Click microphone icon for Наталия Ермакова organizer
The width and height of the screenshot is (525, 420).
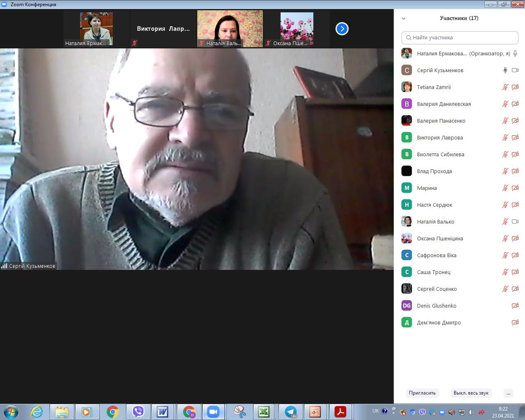(x=515, y=53)
